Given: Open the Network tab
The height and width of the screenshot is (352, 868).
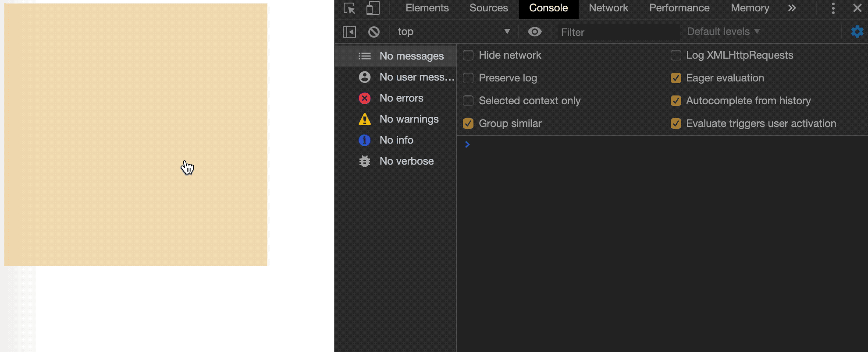Looking at the screenshot, I should [608, 8].
